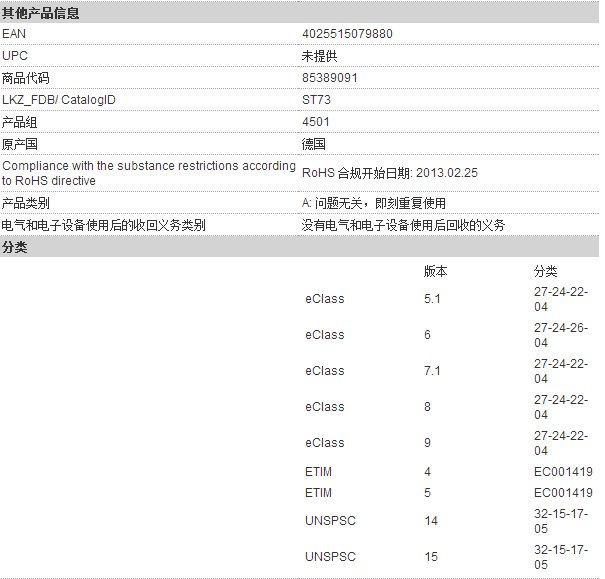
Task: Select the country of origin 德国
Action: pos(314,144)
